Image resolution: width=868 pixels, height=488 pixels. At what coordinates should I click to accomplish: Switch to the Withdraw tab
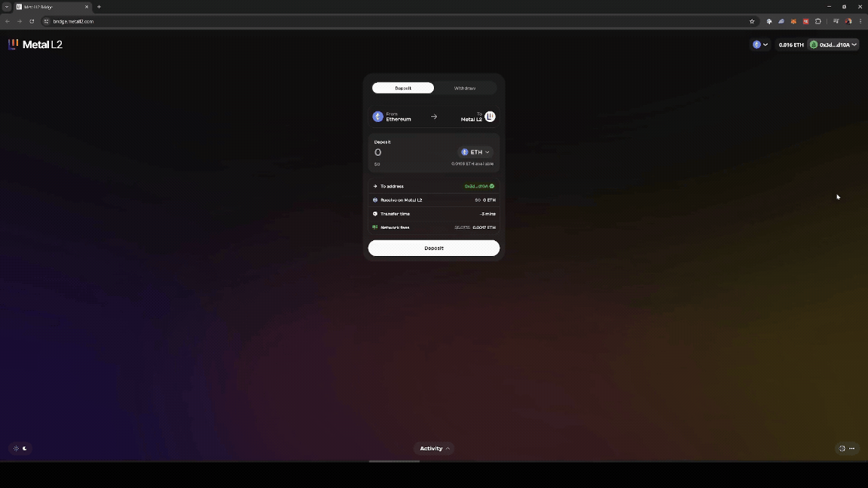coord(465,88)
